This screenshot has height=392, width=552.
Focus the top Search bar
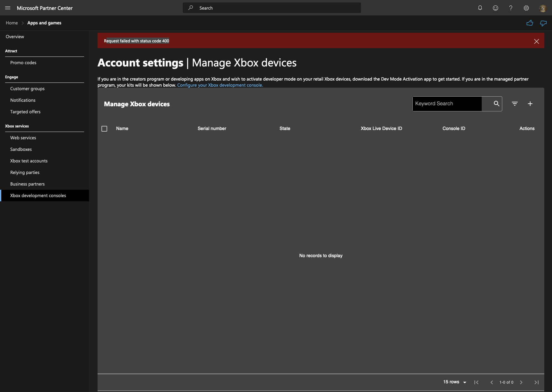272,8
